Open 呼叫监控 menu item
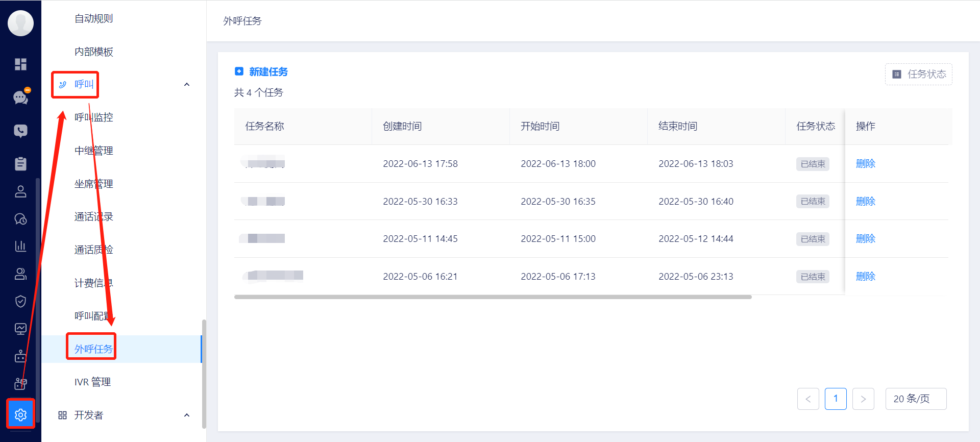 point(93,117)
